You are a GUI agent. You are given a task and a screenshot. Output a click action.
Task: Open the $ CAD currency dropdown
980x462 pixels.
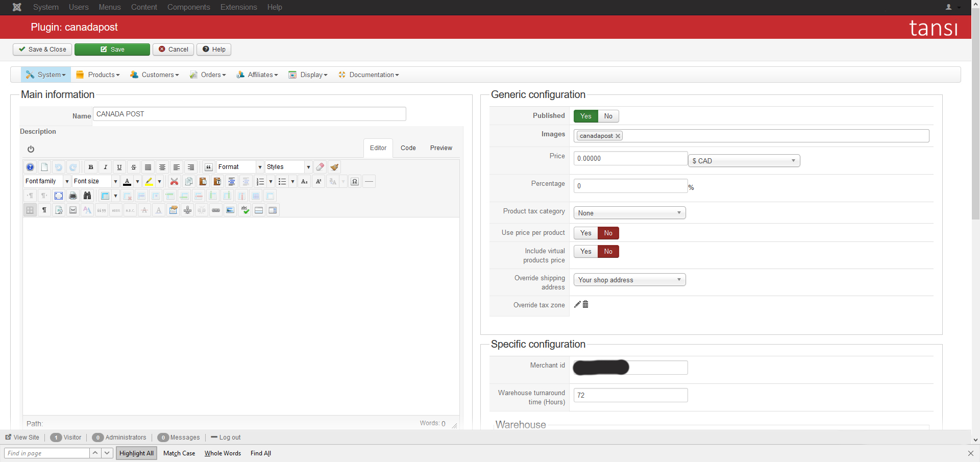[x=744, y=161]
